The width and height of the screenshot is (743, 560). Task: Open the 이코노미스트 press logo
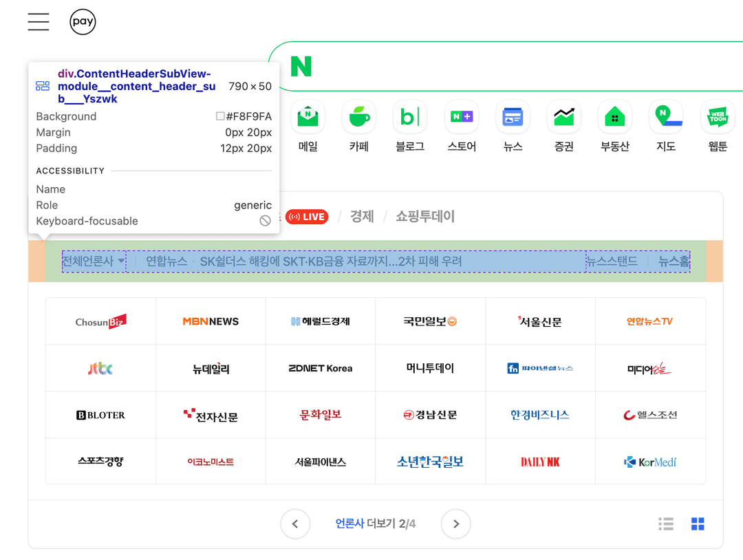[x=211, y=462]
